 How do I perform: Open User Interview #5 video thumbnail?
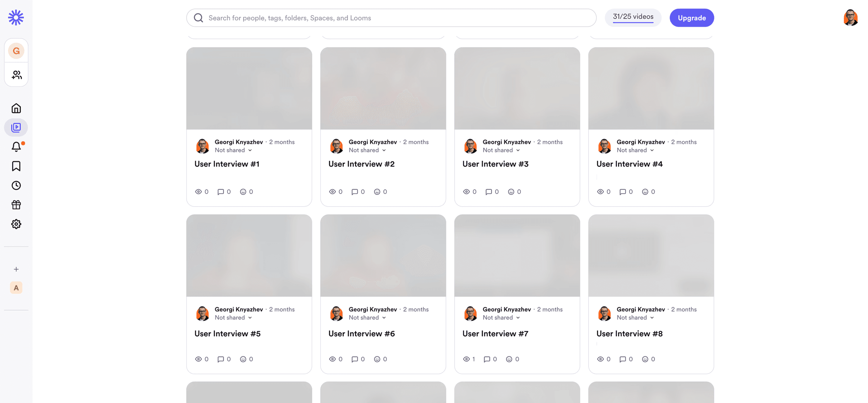point(249,255)
